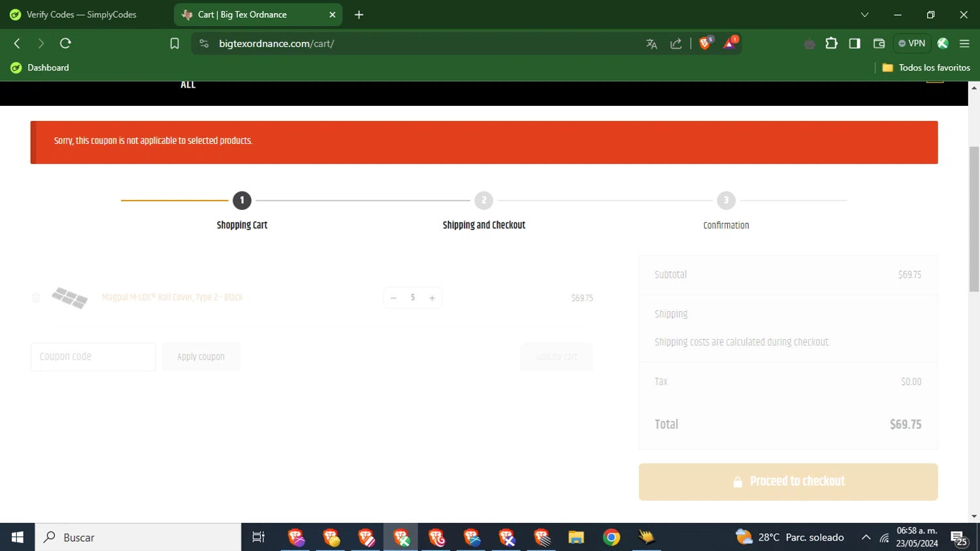The height and width of the screenshot is (551, 980).
Task: Reload the Big Tex Ordnance cart page
Action: coord(65,43)
